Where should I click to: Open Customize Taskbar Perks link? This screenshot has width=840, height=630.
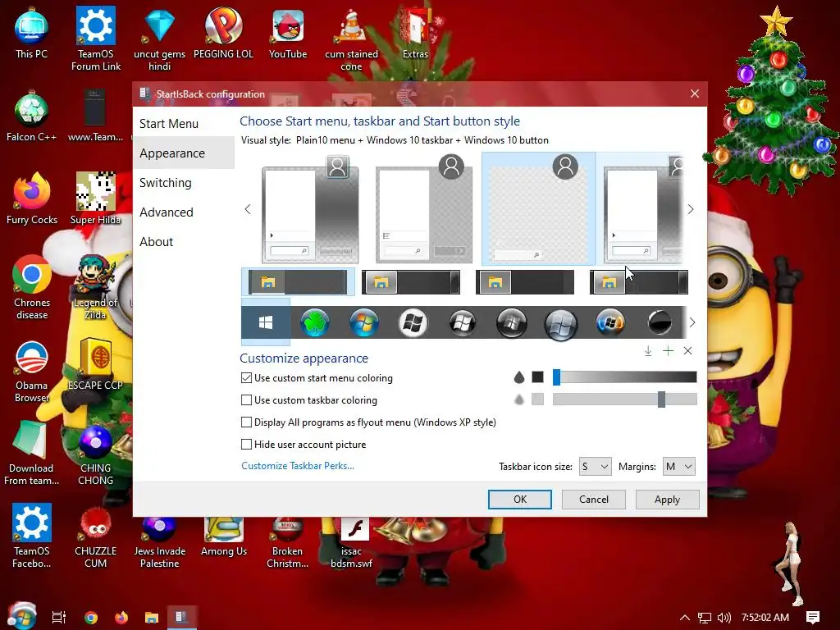click(x=298, y=466)
